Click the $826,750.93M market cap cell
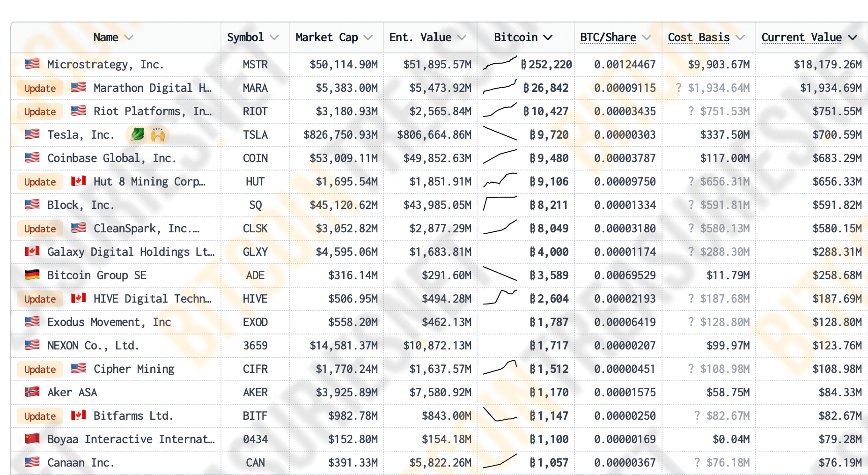This screenshot has height=475, width=868. click(340, 135)
